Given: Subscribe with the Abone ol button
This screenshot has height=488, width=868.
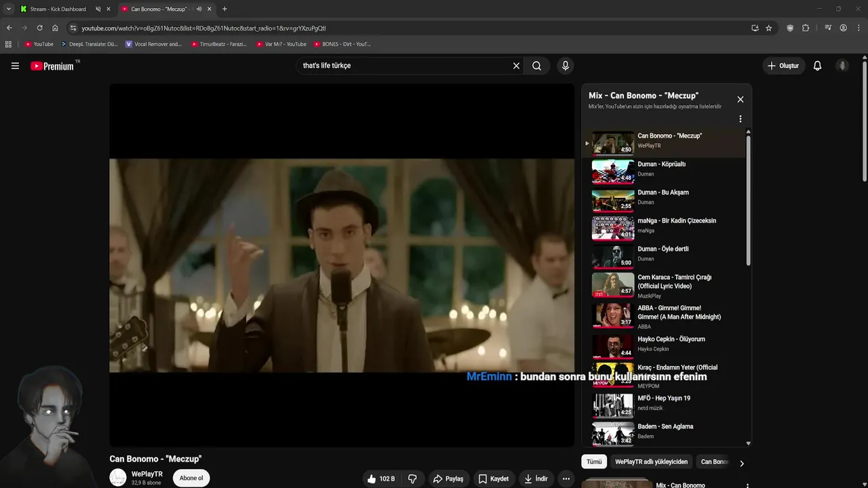Looking at the screenshot, I should pos(191,478).
